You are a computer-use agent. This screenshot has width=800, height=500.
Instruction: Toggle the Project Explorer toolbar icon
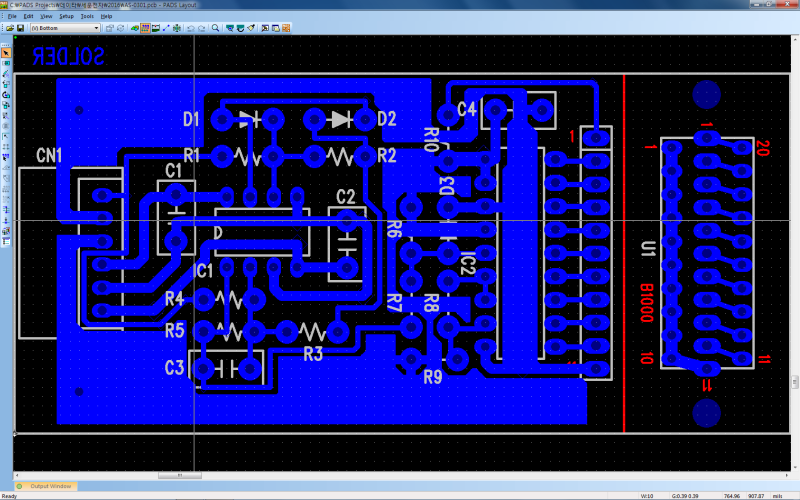point(276,28)
